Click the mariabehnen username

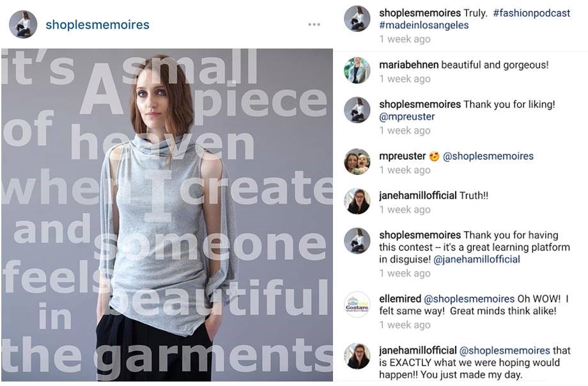(x=409, y=65)
